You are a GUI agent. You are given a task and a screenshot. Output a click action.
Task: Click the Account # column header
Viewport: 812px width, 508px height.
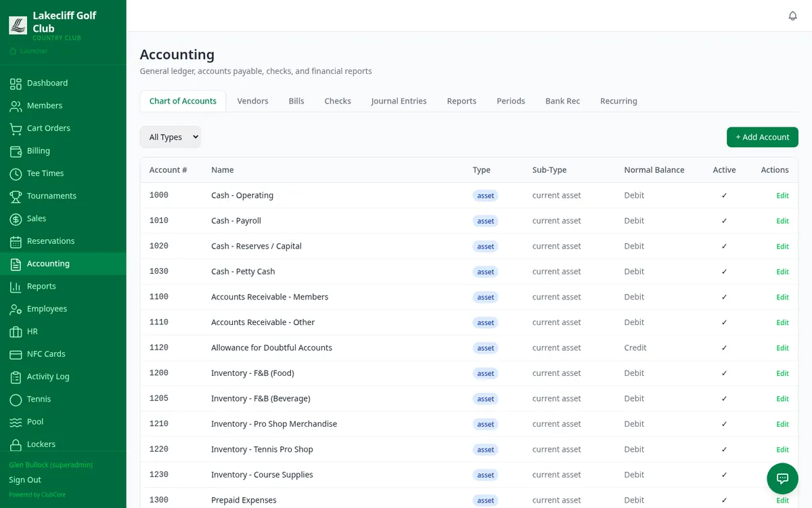point(168,170)
